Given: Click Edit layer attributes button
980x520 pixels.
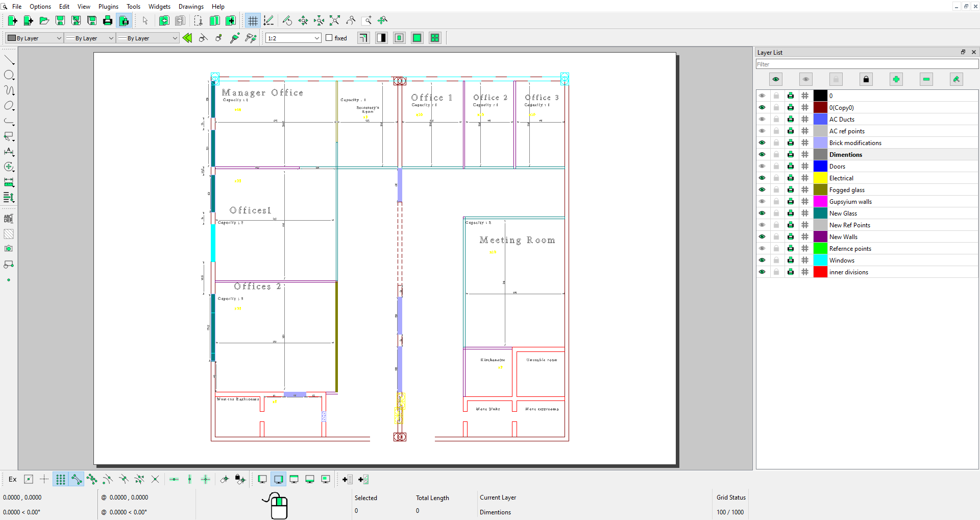Looking at the screenshot, I should [957, 79].
